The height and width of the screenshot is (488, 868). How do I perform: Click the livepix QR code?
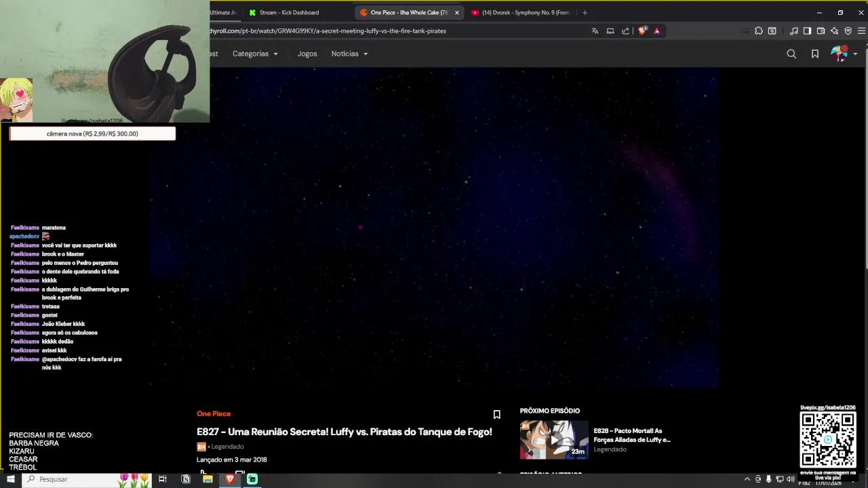click(x=828, y=440)
